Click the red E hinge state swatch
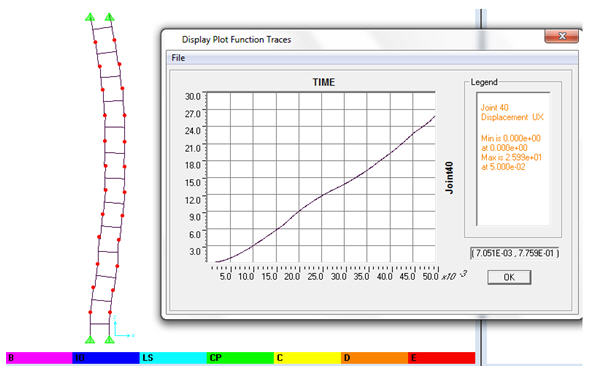This screenshot has width=596, height=377. tap(441, 358)
